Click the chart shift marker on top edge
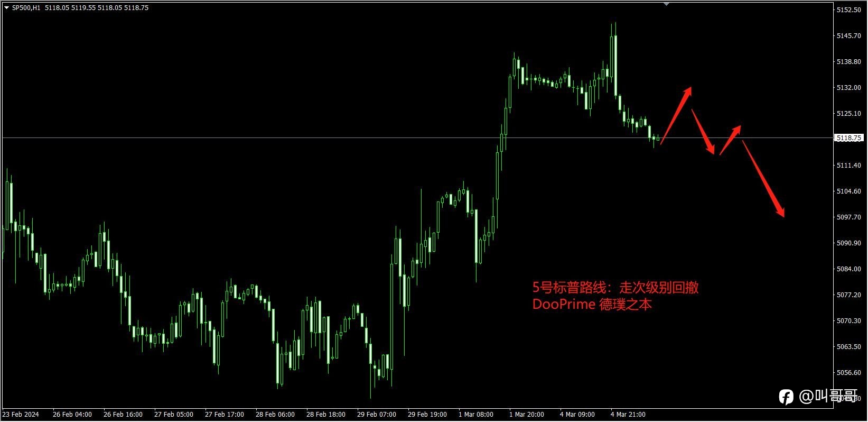Viewport: 868px width, 422px height. (x=666, y=4)
